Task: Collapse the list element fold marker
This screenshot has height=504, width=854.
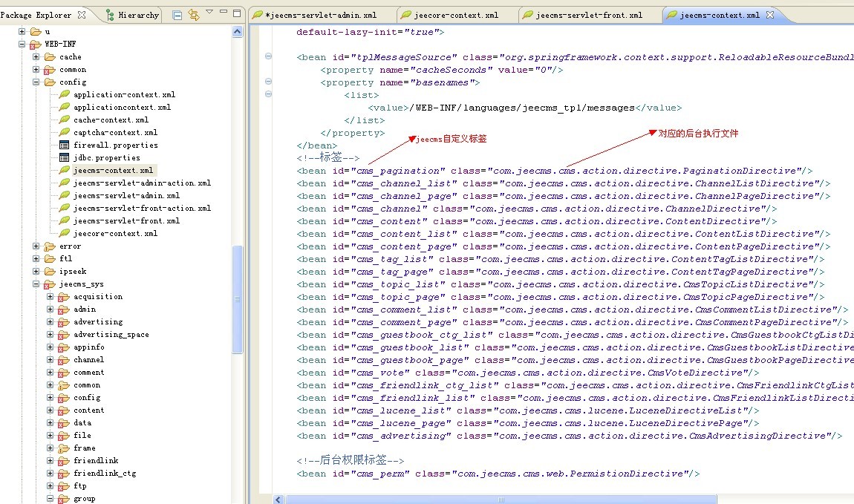Action: click(268, 94)
